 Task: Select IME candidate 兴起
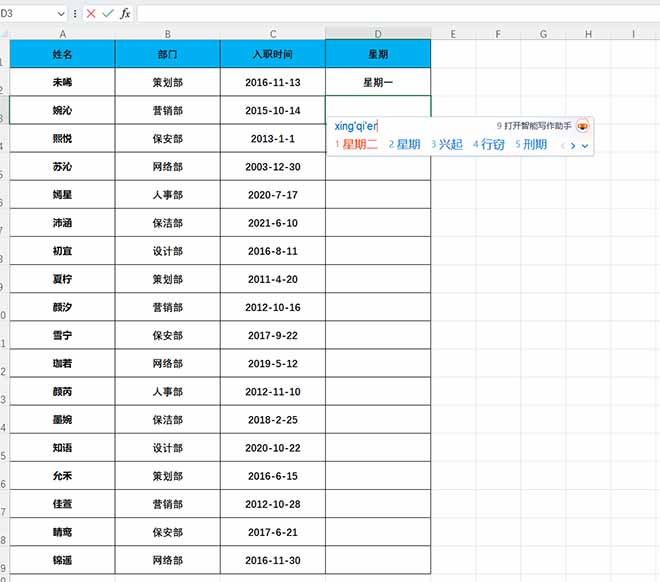pos(447,145)
